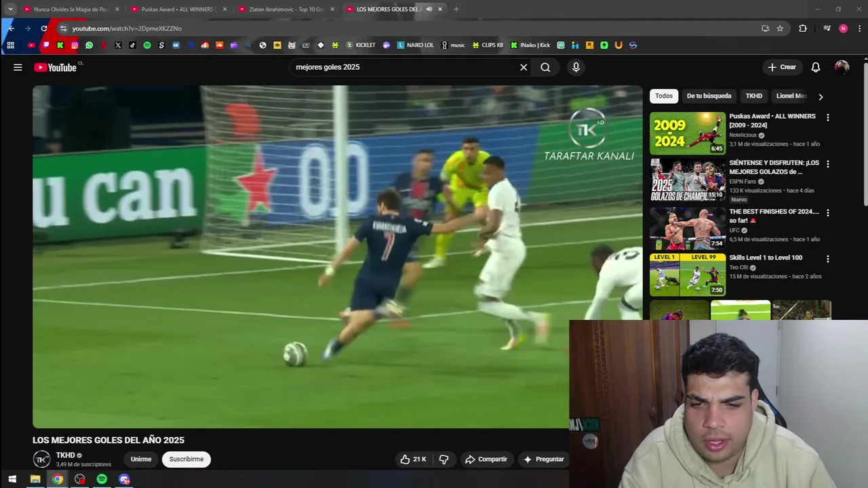Select the De tu búsqueda chip
Image resolution: width=868 pixels, height=488 pixels.
pyautogui.click(x=709, y=96)
